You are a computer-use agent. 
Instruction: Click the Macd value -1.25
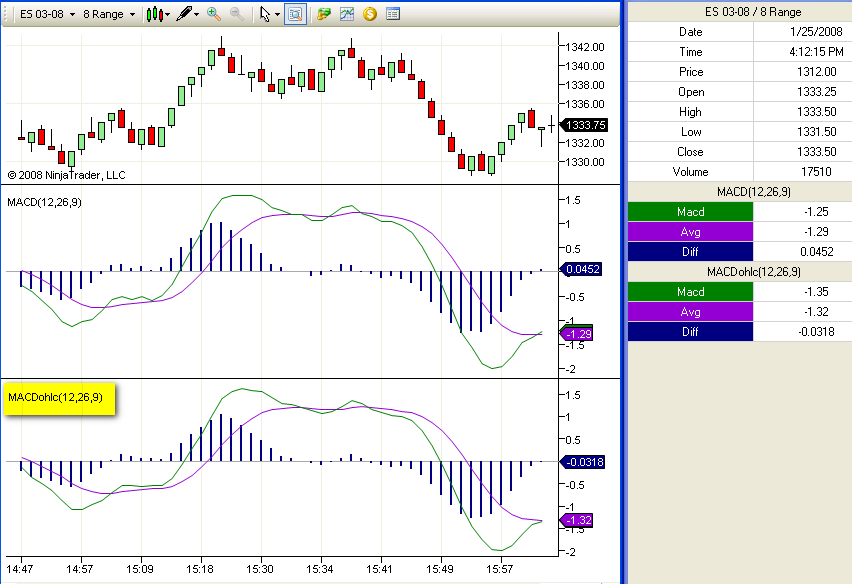[816, 212]
